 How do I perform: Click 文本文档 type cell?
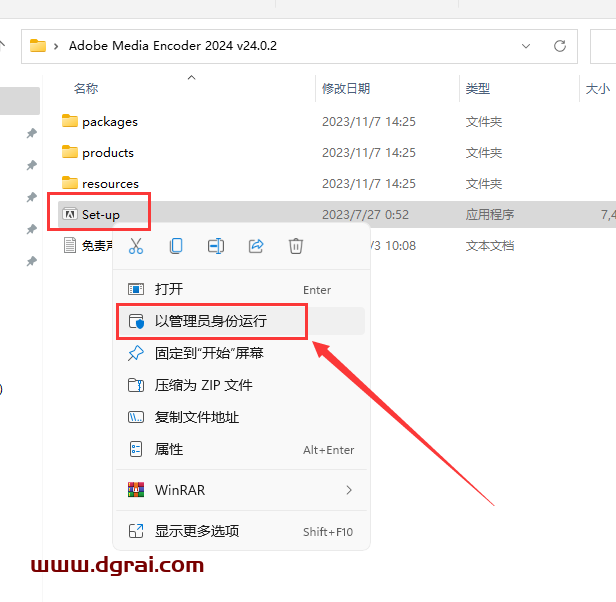[x=490, y=246]
